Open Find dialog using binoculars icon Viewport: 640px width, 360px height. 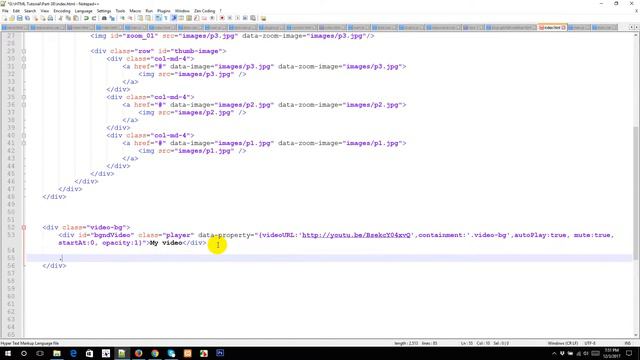(104, 18)
